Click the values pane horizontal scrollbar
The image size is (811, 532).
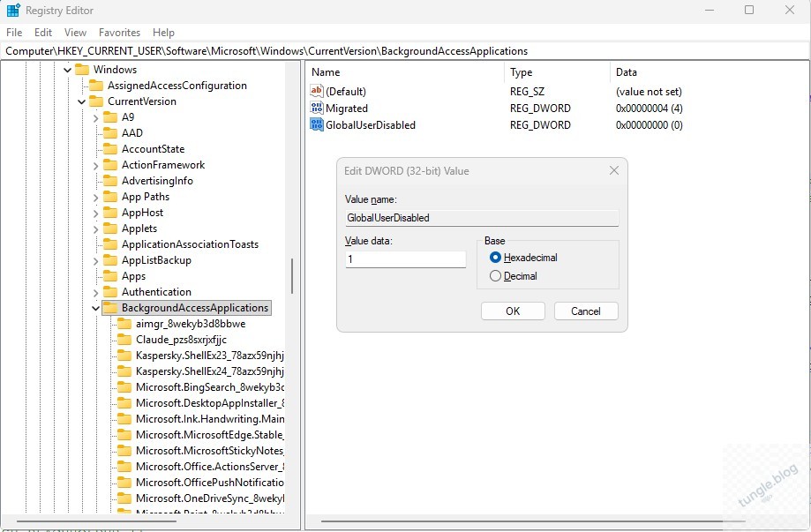[x=533, y=521]
